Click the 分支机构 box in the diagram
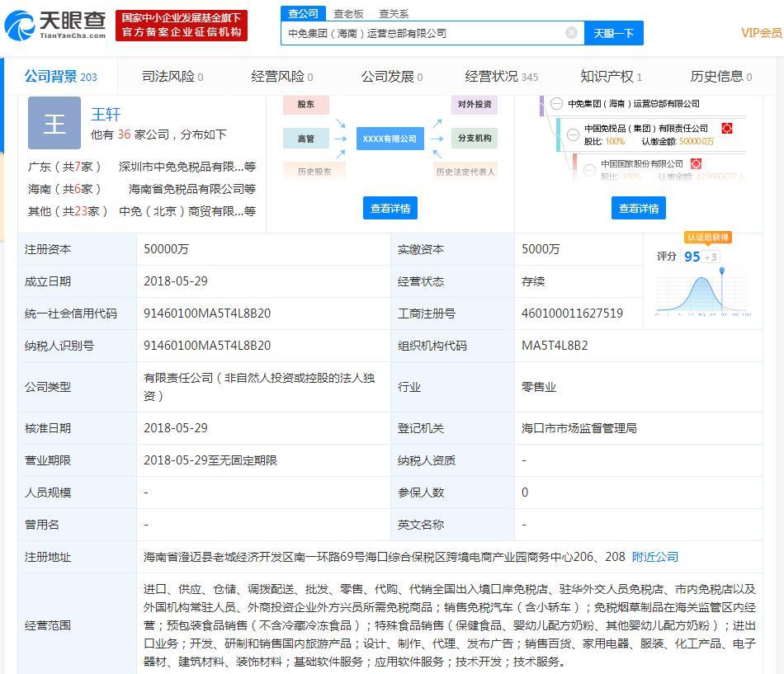Viewport: 784px width, 674px height. (475, 138)
